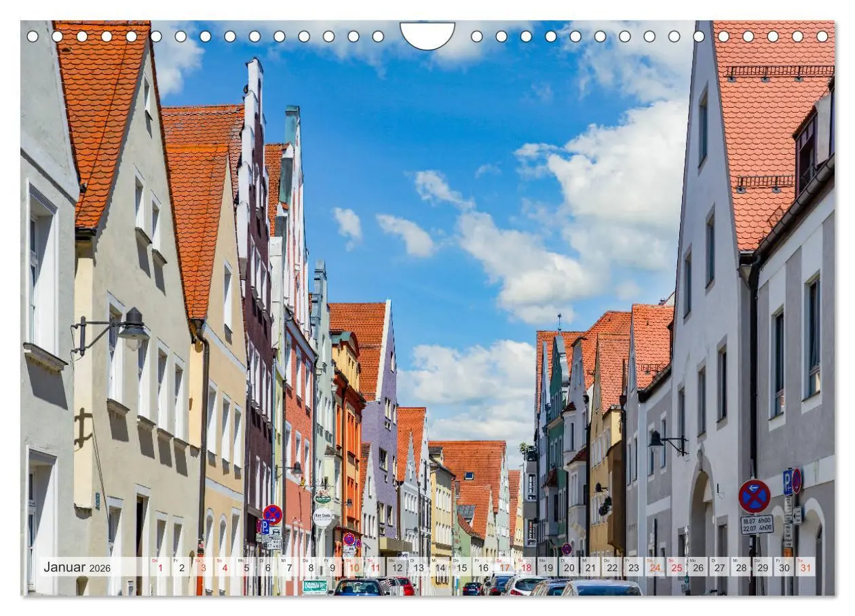Select day 26 in the calendar strip
855x616 pixels.
pyautogui.click(x=698, y=567)
